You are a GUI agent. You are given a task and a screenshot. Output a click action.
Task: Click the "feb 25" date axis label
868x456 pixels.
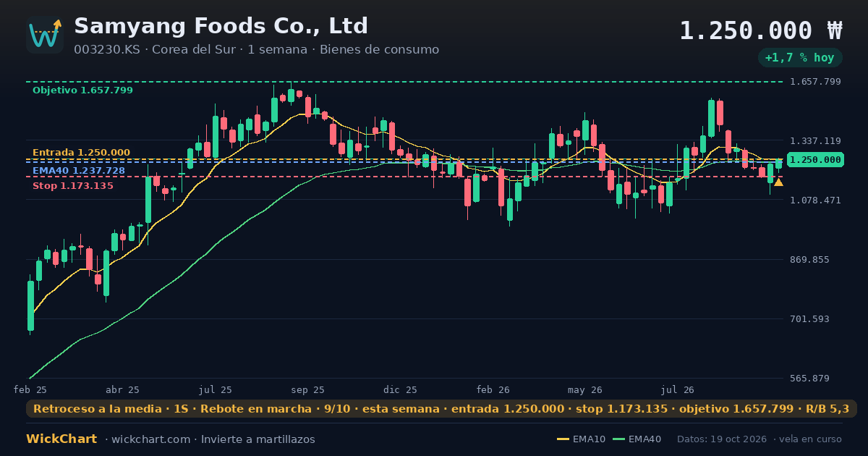[30, 390]
